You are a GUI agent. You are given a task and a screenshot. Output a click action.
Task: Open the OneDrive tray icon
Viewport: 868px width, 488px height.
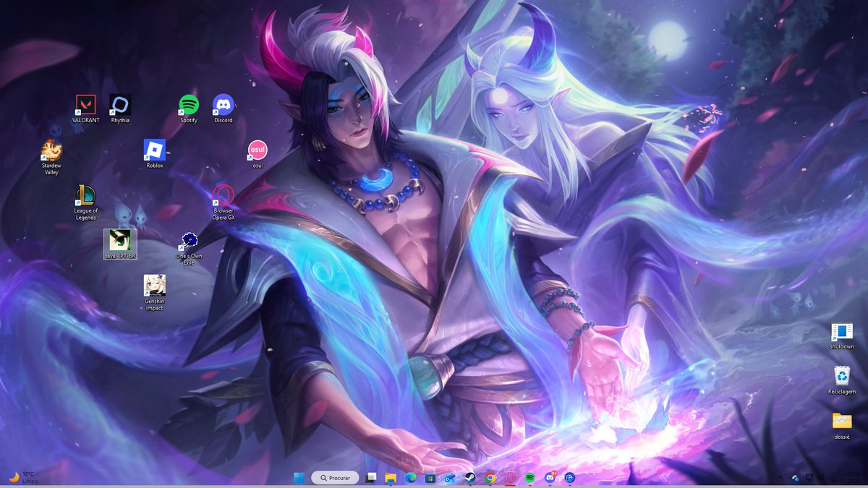(x=795, y=478)
